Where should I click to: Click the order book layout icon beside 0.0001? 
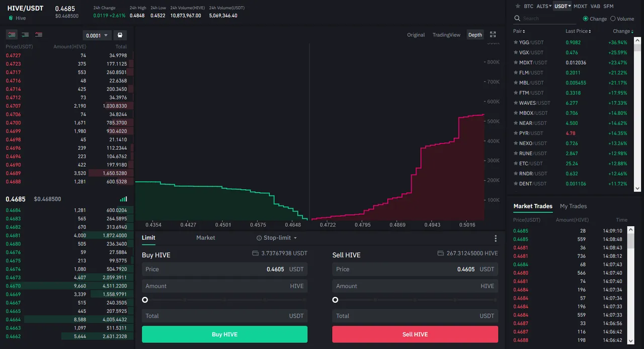click(x=120, y=35)
